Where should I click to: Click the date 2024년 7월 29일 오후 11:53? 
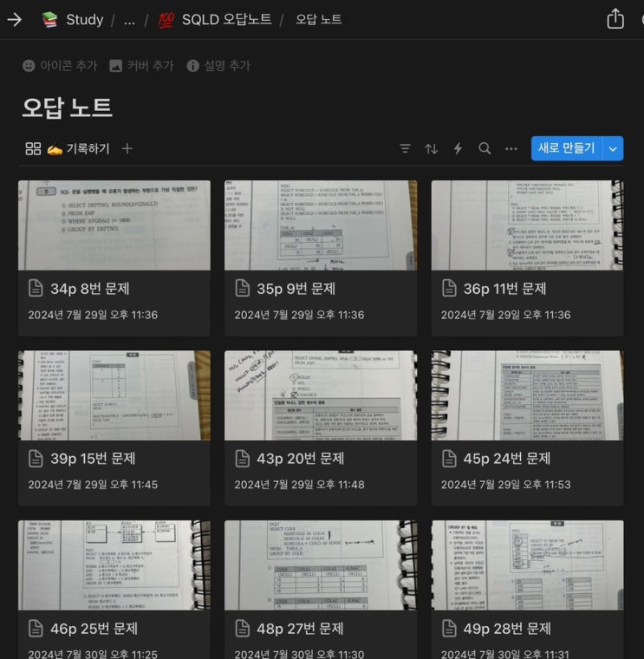pyautogui.click(x=506, y=485)
